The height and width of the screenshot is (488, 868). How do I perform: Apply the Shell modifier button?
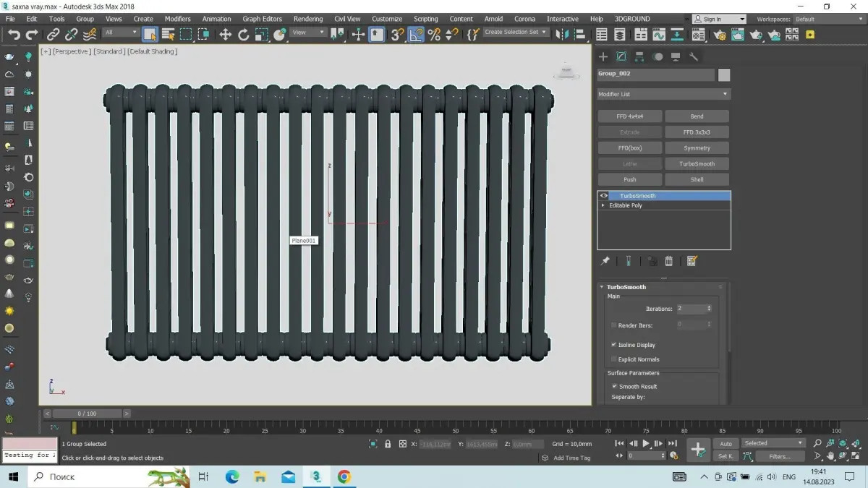[x=697, y=180]
